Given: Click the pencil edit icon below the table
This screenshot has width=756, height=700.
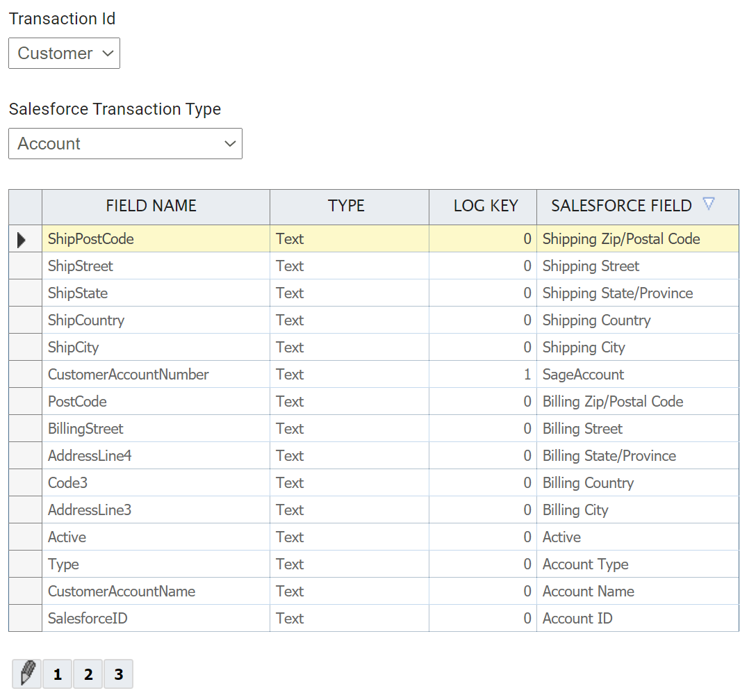Looking at the screenshot, I should tap(27, 674).
